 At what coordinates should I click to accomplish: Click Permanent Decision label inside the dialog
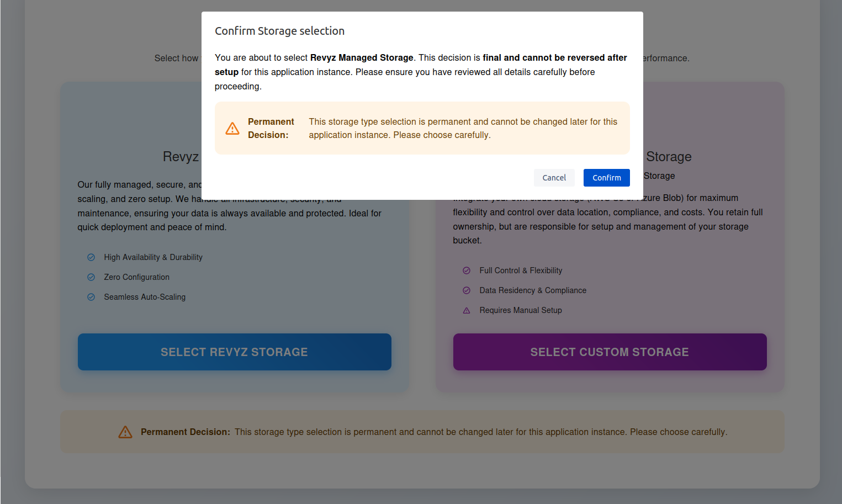[x=271, y=128]
